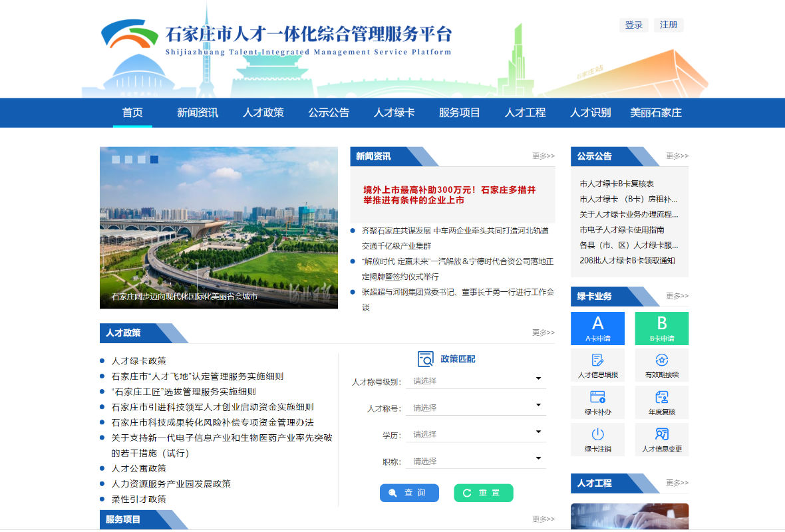Click the green 重置 reset button

pos(483,493)
